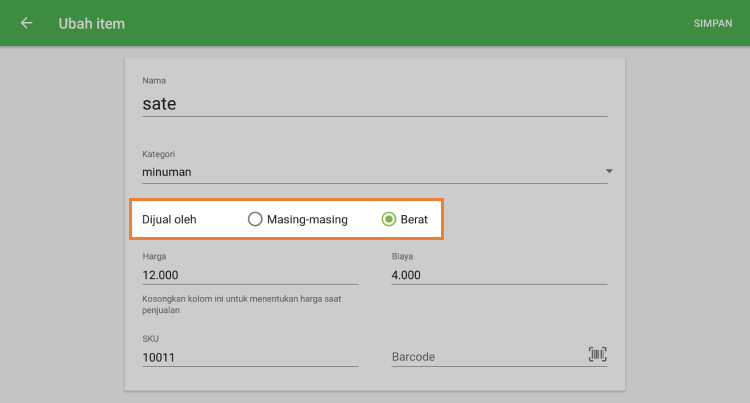
Task: Click the back arrow icon
Action: (x=26, y=23)
